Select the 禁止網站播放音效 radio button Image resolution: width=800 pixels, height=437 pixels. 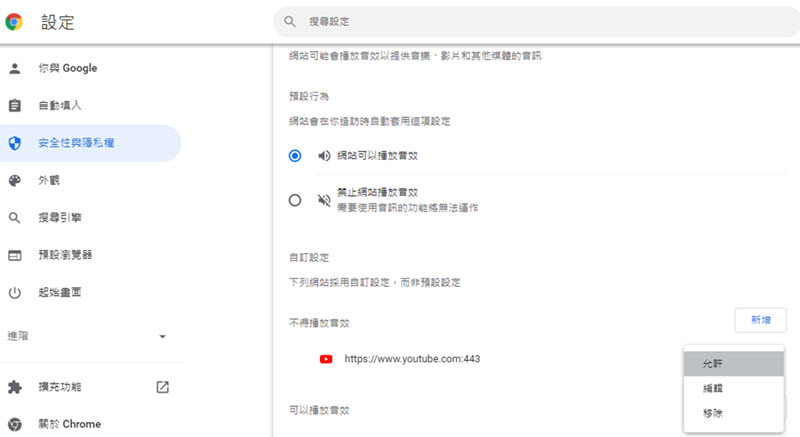point(295,200)
